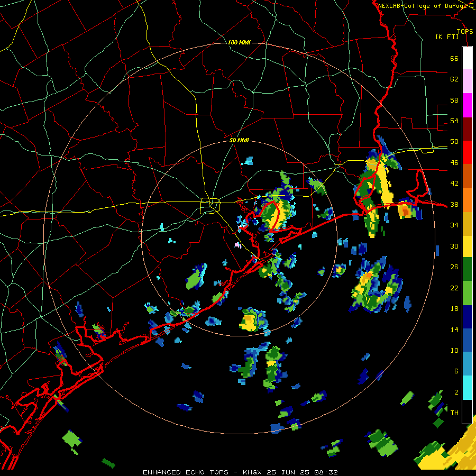The width and height of the screenshot is (476, 476).
Task: Select the light green scale swatch
Action: point(467,293)
